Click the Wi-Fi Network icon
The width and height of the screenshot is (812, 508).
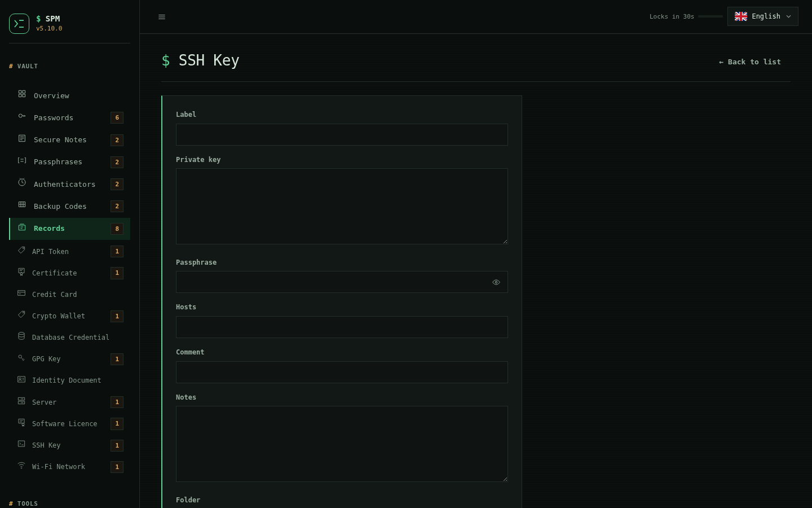(21, 465)
